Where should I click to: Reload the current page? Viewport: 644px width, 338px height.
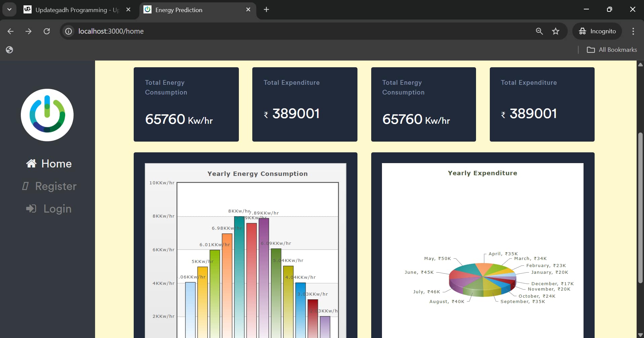point(47,31)
